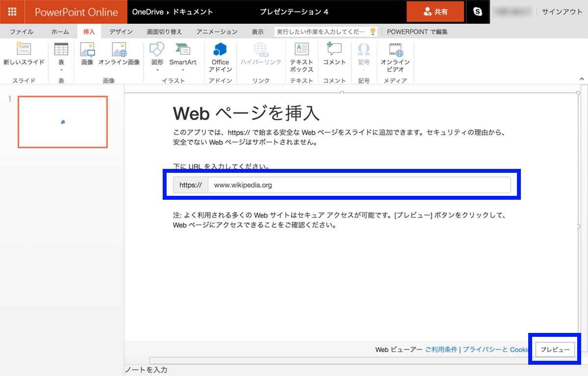The image size is (588, 376).
Task: Open the Office app launcher grid
Action: pyautogui.click(x=12, y=12)
